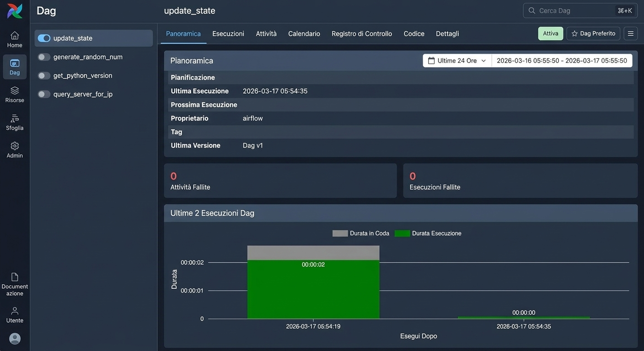The height and width of the screenshot is (351, 644).
Task: Click the 2026-03-17 05:54:35 axis label
Action: (x=524, y=326)
